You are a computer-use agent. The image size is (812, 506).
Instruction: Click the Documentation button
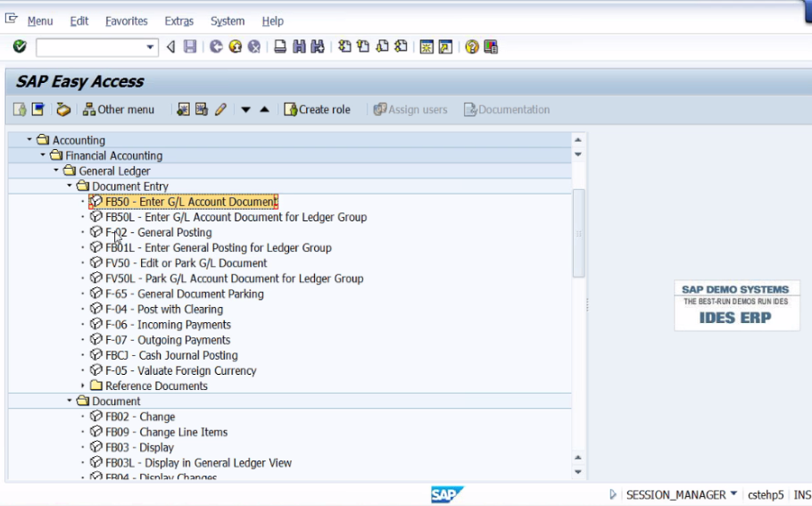pos(507,109)
